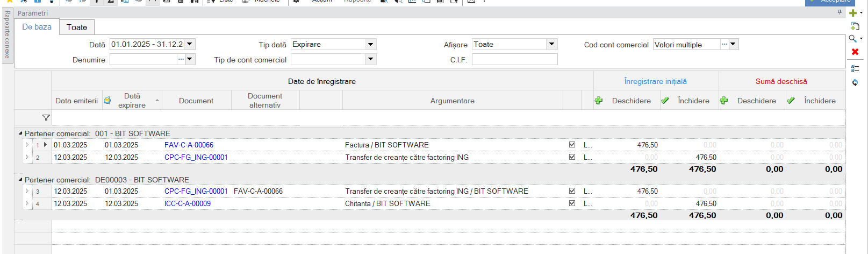Screen dimensions: 868x254
Task: Click the blue refresh arrows icon
Action: pos(855,82)
